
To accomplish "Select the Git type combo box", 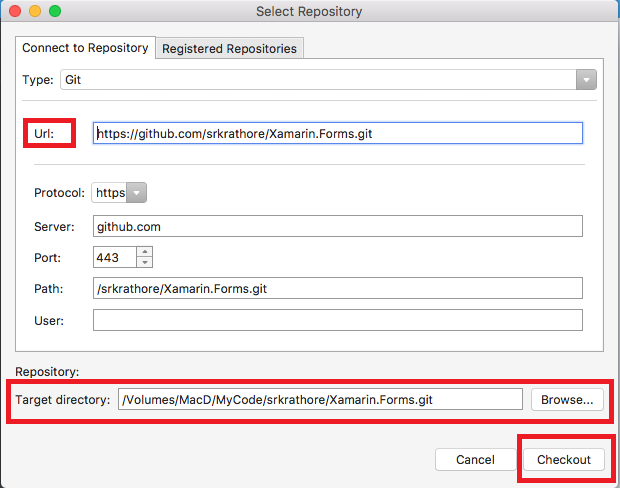I will coord(328,80).
